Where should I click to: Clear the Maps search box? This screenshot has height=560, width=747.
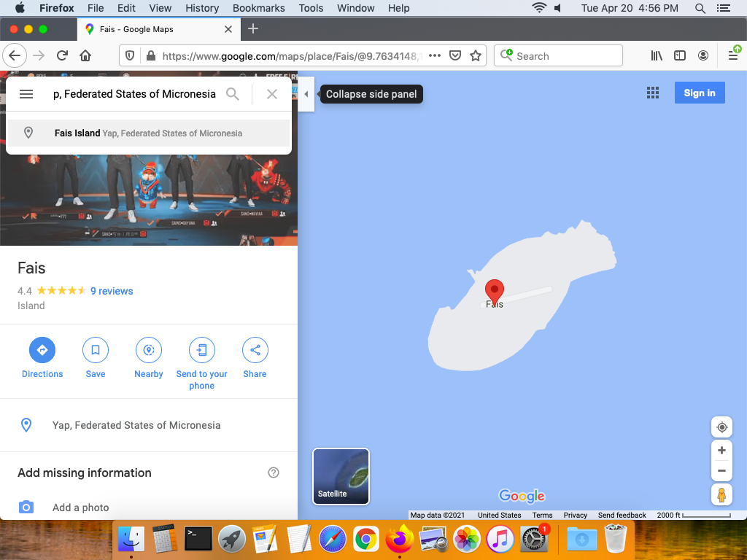pos(272,94)
